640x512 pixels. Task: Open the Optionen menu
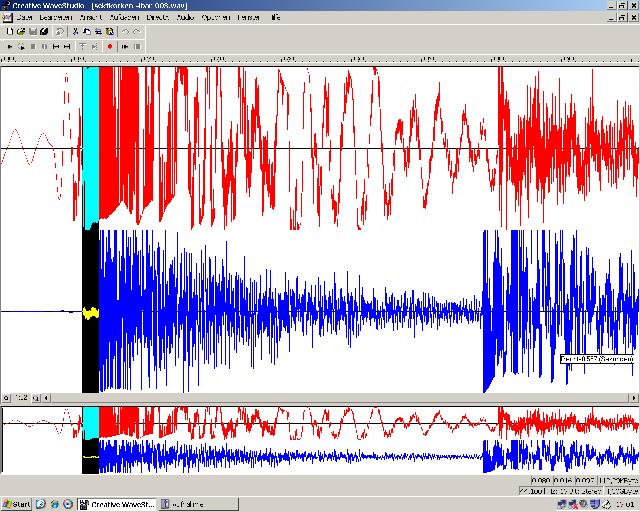pos(216,18)
